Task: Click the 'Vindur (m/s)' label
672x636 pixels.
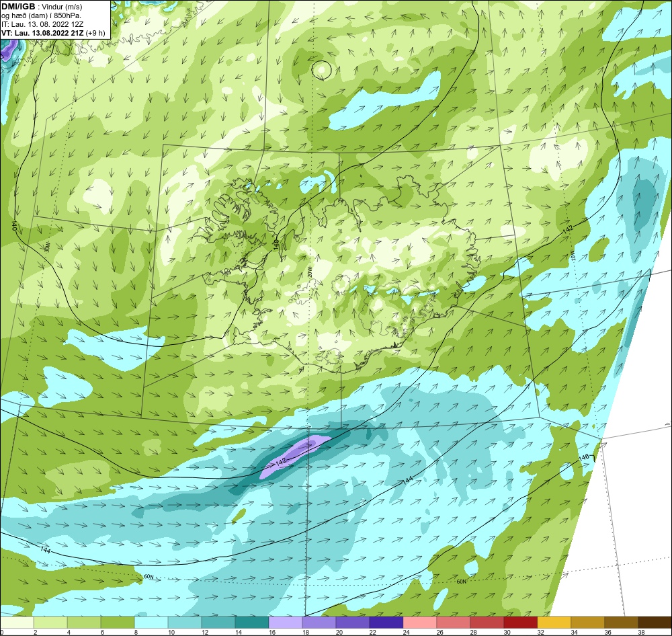Action: point(62,7)
